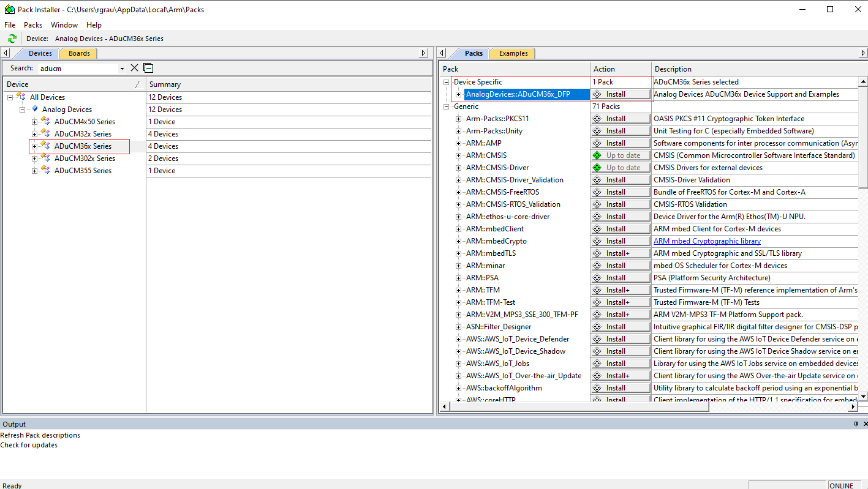Click the Analog Devices vendor icon

[x=35, y=109]
